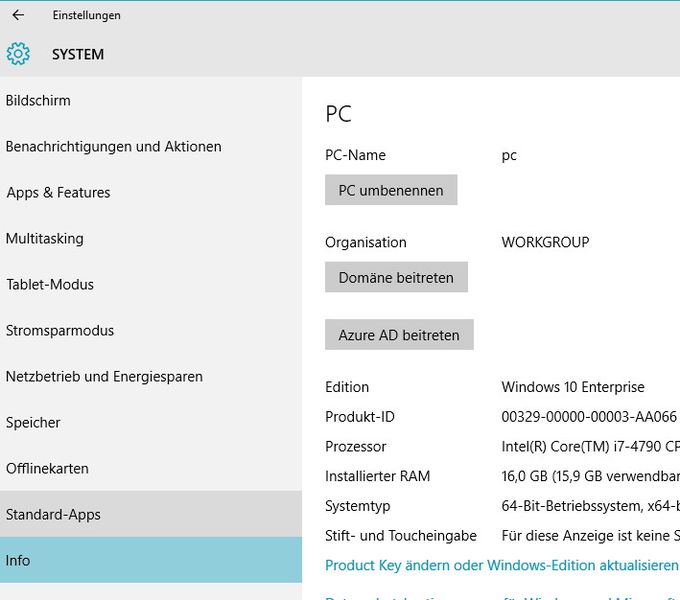Screen dimensions: 680x600
Task: Open the Multitasking section
Action: (x=44, y=239)
